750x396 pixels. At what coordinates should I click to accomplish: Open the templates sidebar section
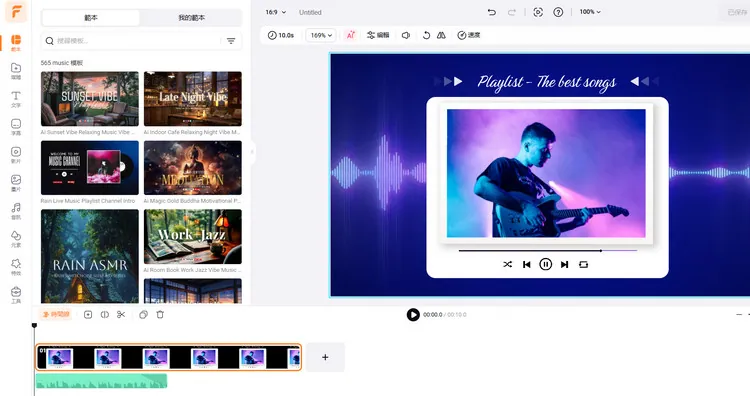click(x=16, y=42)
